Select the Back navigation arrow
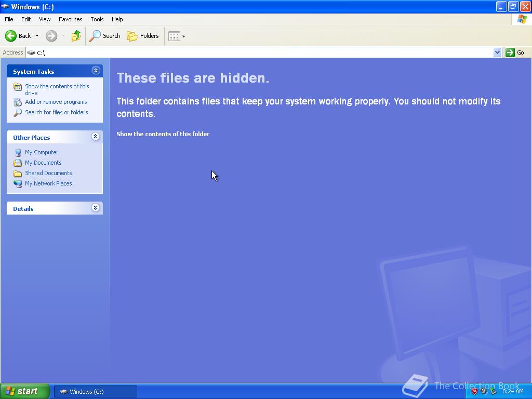This screenshot has width=532, height=399. click(x=11, y=36)
